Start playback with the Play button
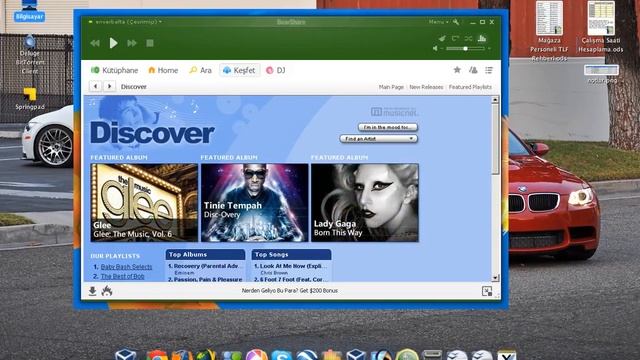The width and height of the screenshot is (640, 360). [113, 43]
